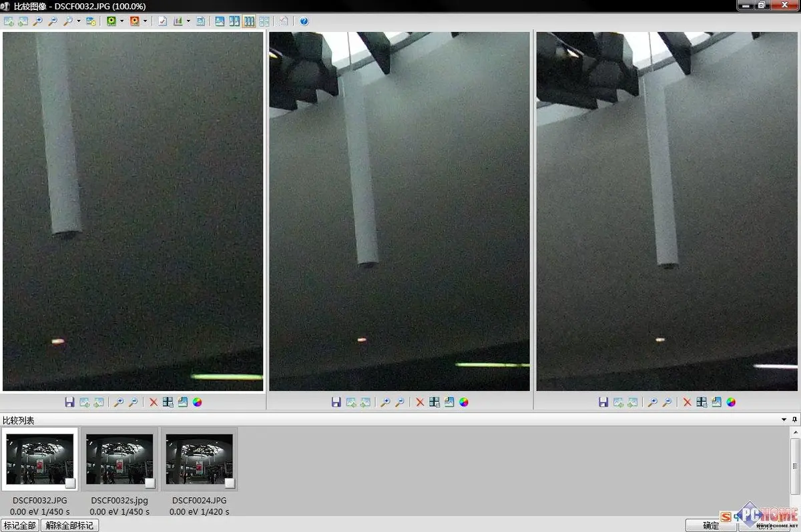This screenshot has width=801, height=532.
Task: Tick the mark checkbox on DSCF0032.JPG thumbnail
Action: (70, 483)
